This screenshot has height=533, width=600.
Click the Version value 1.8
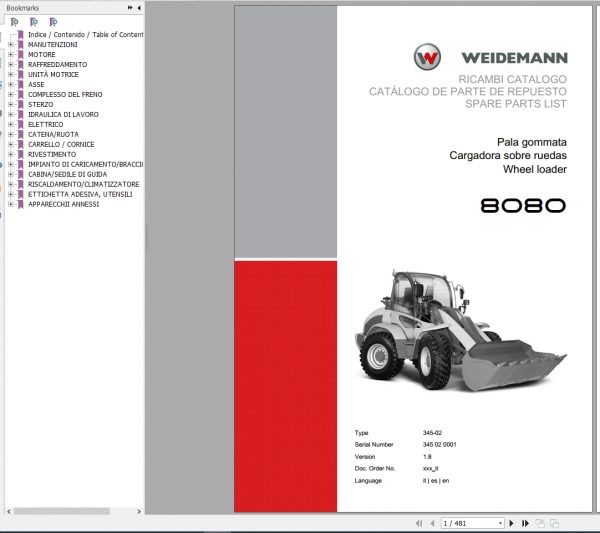[x=427, y=456]
